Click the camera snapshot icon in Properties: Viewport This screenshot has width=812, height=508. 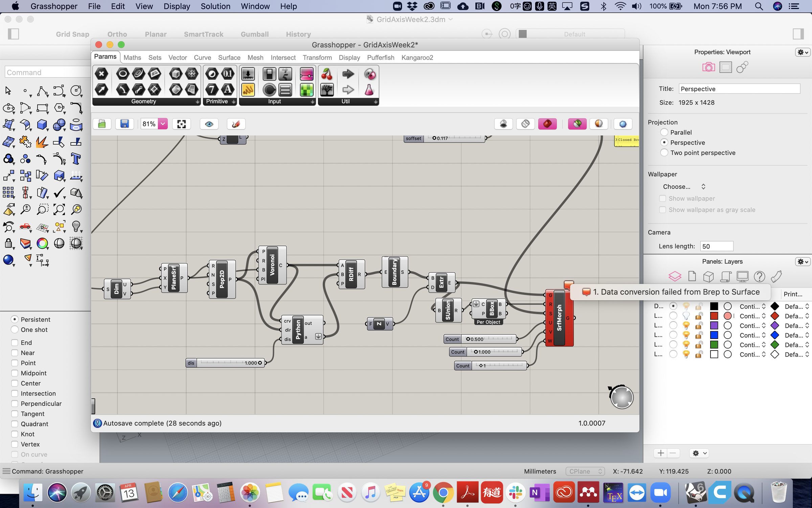tap(709, 67)
